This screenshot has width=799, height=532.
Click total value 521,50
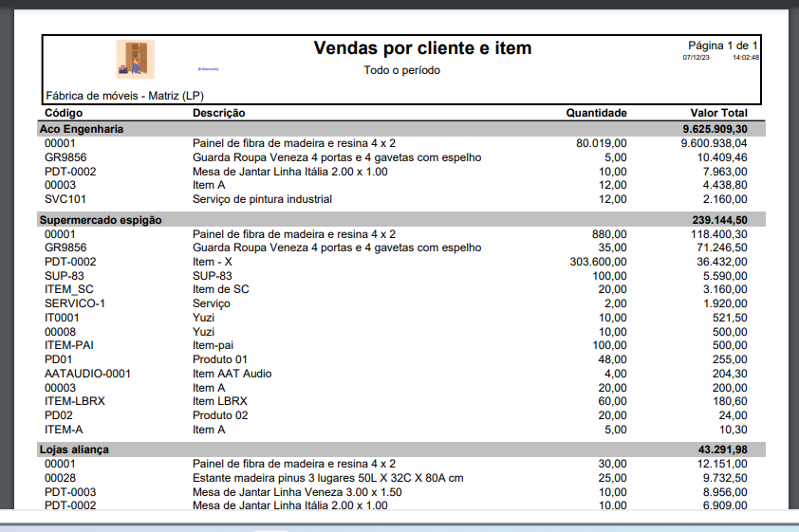pos(730,319)
